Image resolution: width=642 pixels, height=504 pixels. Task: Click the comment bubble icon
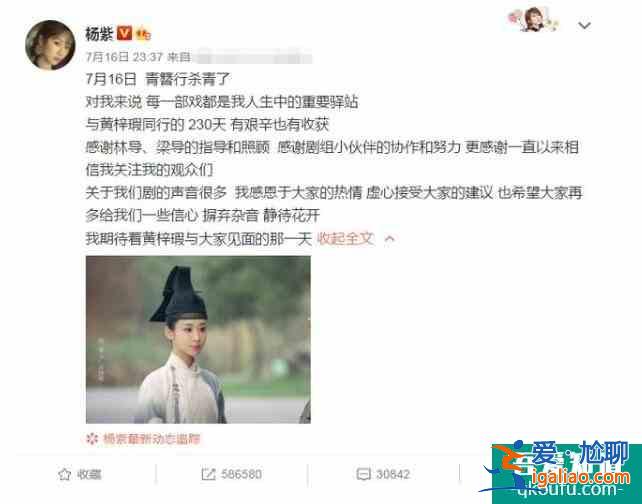(363, 475)
